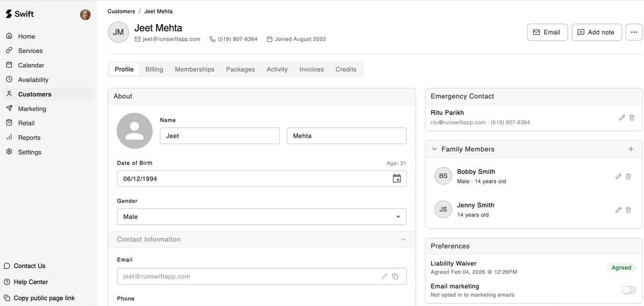Image resolution: width=644 pixels, height=306 pixels.
Task: Copy the email address field
Action: tap(395, 276)
